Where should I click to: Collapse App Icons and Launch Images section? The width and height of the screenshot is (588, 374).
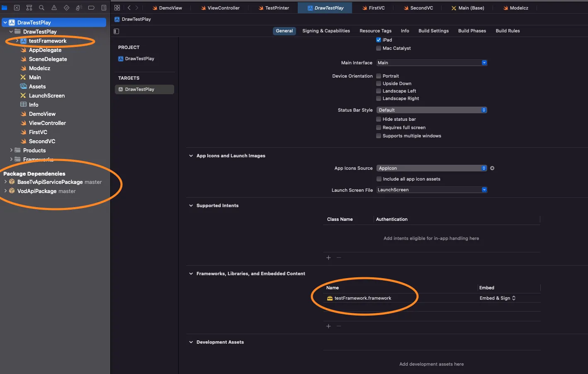tap(191, 156)
